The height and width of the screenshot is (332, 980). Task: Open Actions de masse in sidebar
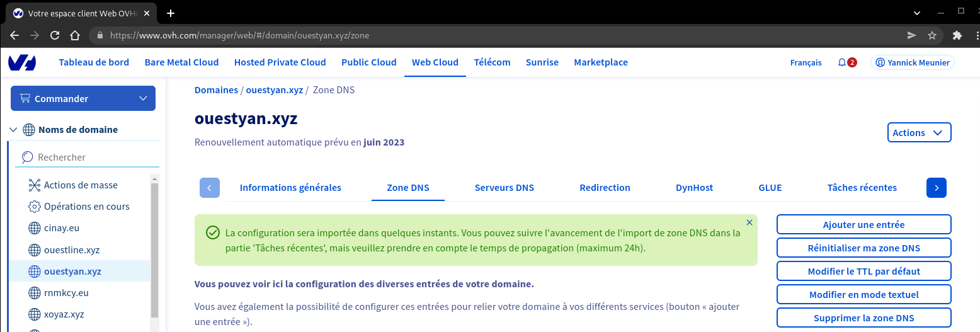(80, 185)
